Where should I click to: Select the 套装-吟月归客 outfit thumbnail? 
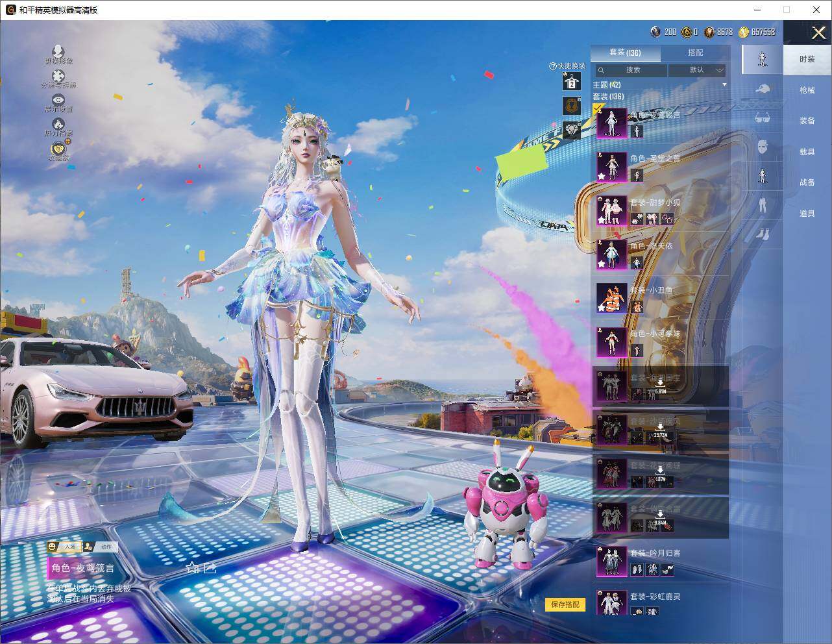coord(611,562)
